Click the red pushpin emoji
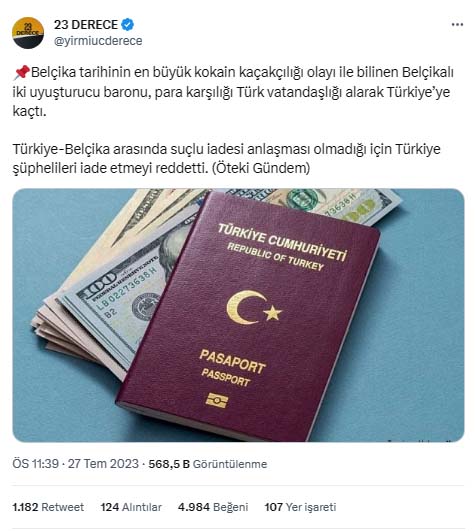 pyautogui.click(x=21, y=72)
